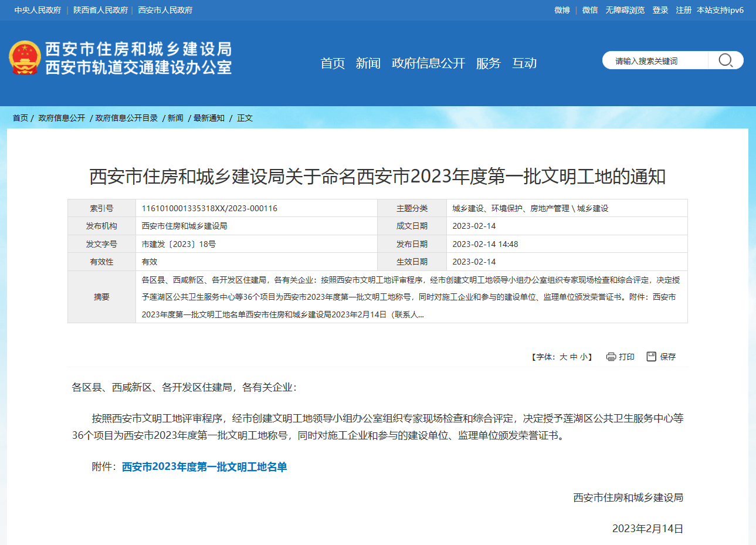Click the signature 西安市住房和城乡建设局 near the bottom
Viewport: 756px width, 545px height.
(628, 497)
